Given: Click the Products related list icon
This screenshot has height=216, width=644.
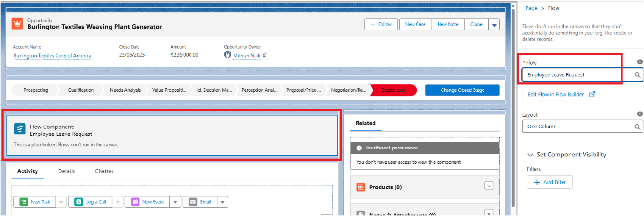Looking at the screenshot, I should [361, 187].
